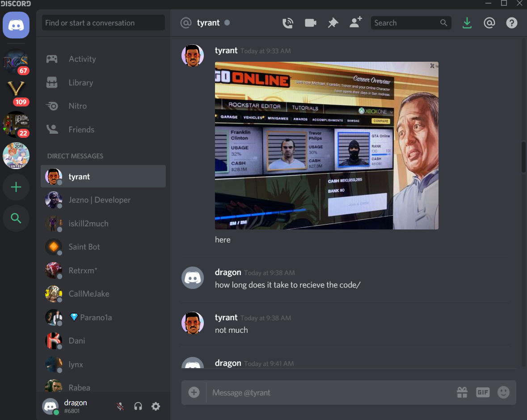Click dragon #6801 username to copy
Image resolution: width=527 pixels, height=420 pixels.
(x=75, y=406)
